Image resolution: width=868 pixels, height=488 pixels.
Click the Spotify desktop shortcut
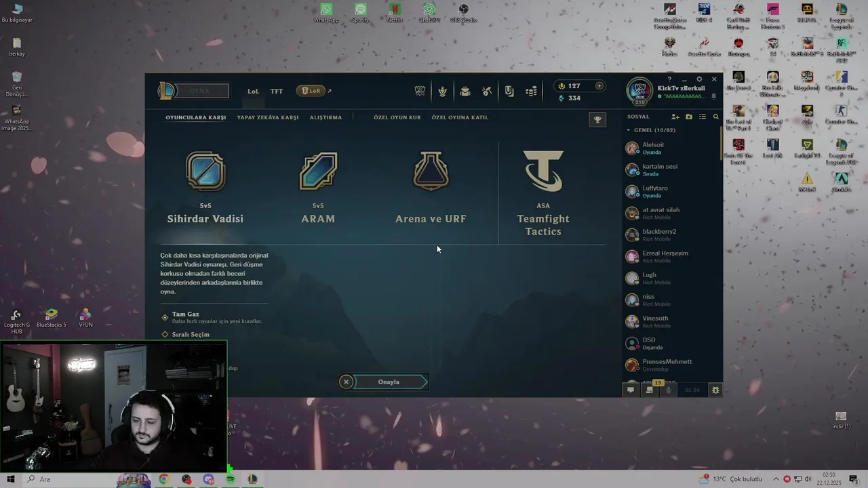tap(360, 13)
